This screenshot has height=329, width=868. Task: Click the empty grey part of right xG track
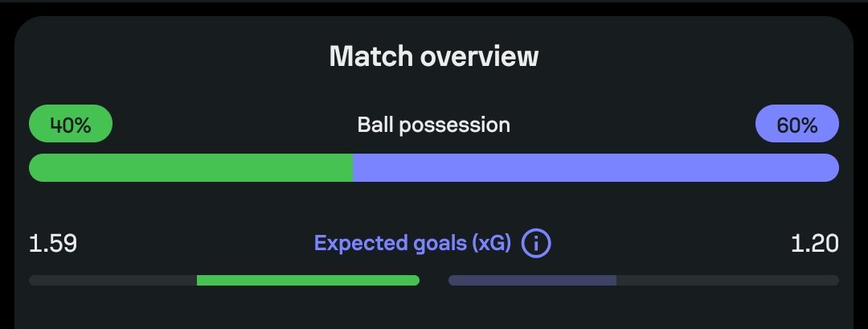click(x=727, y=280)
